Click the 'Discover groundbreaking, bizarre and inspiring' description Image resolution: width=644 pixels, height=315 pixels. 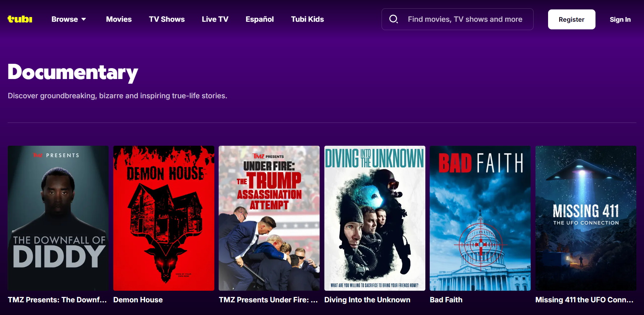tap(118, 96)
